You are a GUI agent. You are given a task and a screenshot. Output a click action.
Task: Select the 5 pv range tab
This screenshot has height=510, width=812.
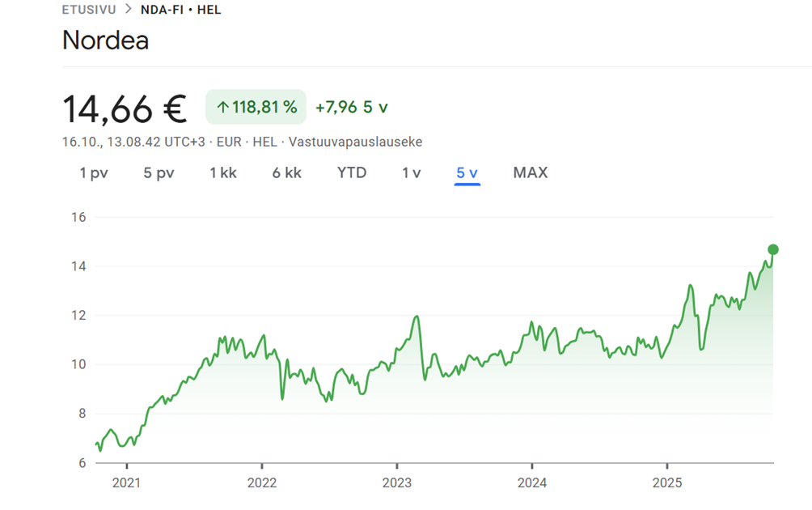159,172
